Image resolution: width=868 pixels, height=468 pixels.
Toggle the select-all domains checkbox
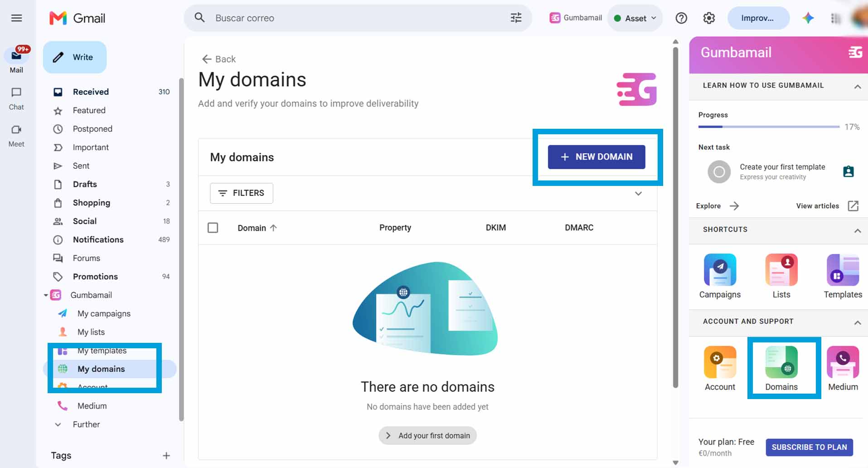pos(213,228)
